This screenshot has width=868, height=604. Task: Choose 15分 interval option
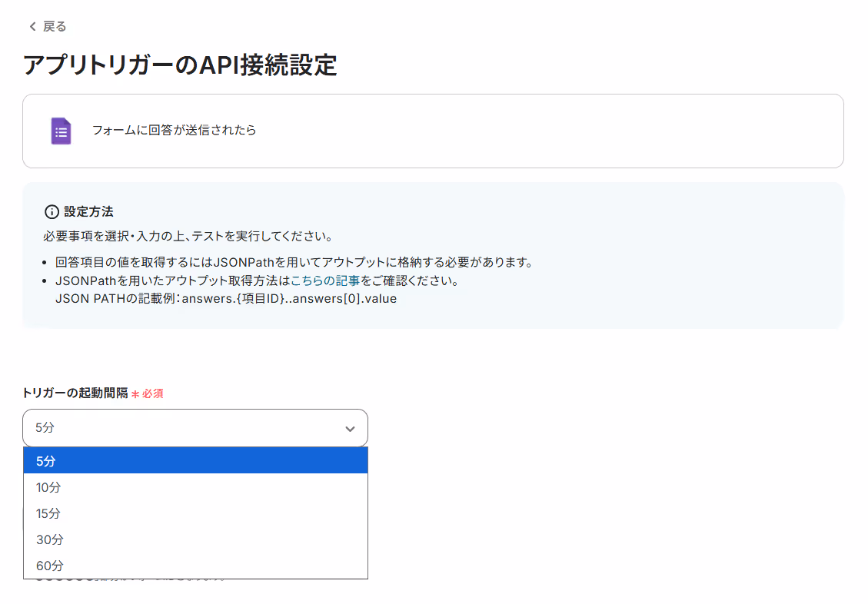point(195,513)
